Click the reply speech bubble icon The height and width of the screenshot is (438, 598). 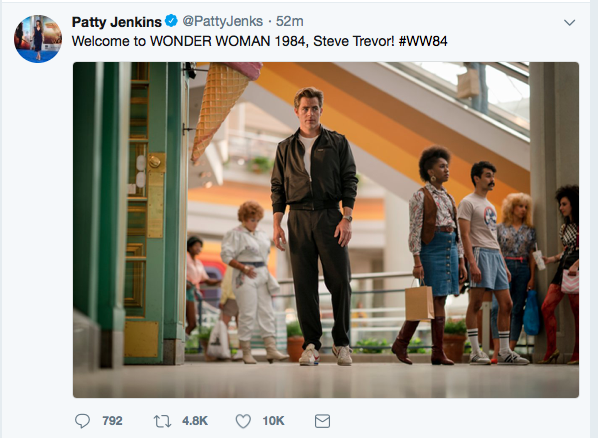82,421
